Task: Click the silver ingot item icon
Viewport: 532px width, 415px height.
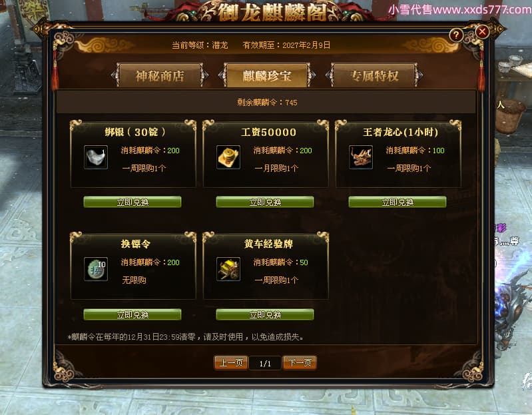Action: tap(96, 157)
